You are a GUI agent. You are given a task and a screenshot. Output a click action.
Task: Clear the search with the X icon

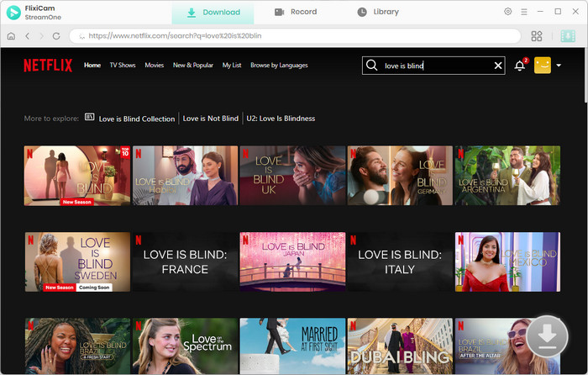498,66
